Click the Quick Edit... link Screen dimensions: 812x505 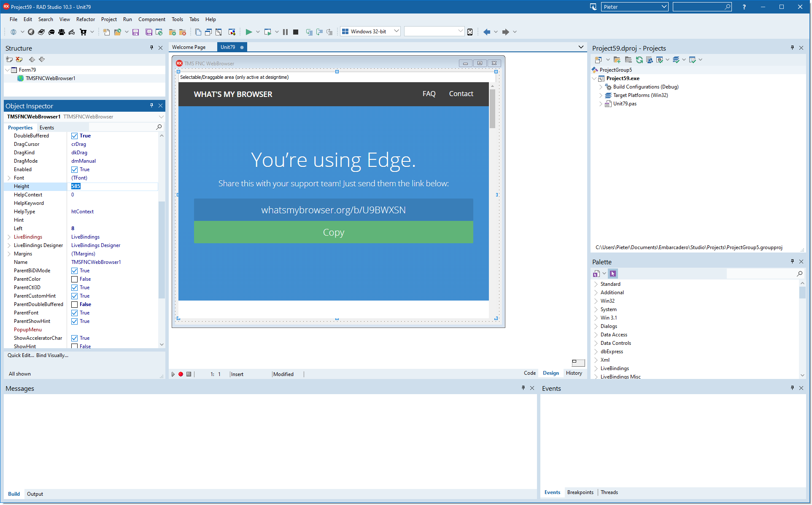click(x=21, y=355)
